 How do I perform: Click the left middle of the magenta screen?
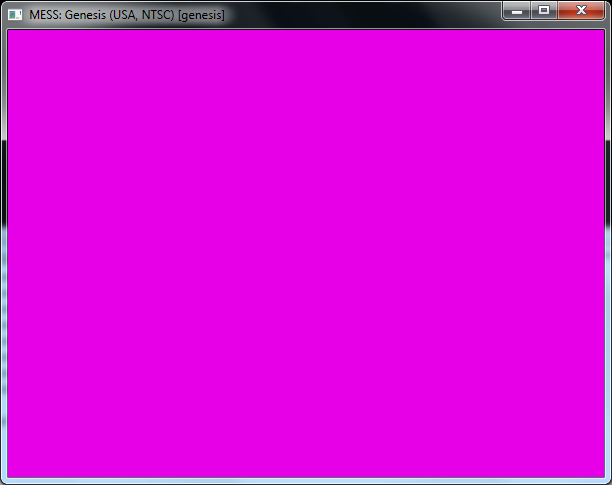[x=13, y=254]
